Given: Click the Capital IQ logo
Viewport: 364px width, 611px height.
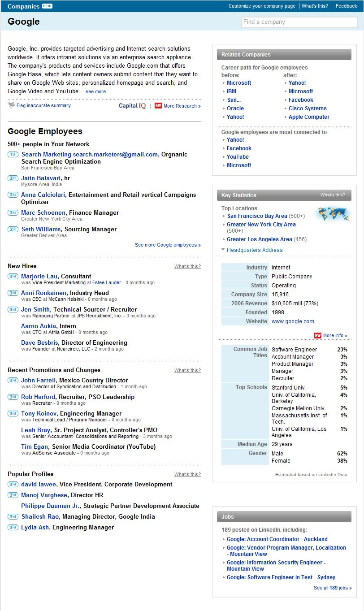Looking at the screenshot, I should (x=132, y=106).
